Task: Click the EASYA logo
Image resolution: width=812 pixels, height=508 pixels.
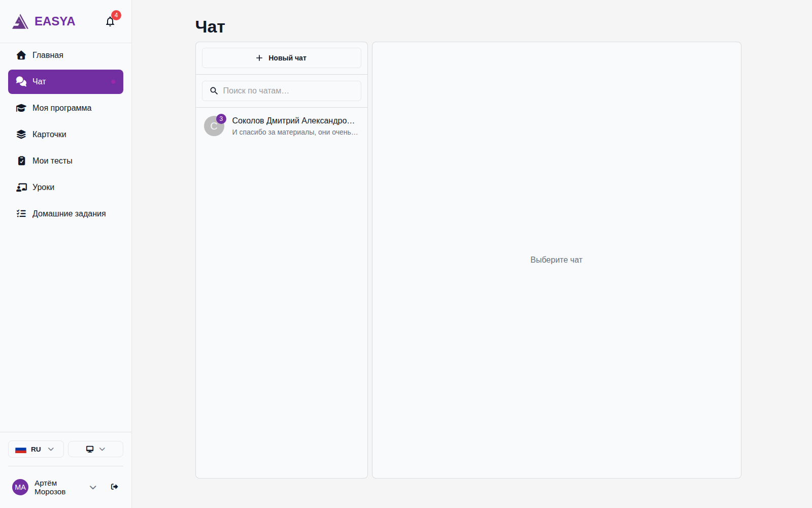Action: (44, 21)
